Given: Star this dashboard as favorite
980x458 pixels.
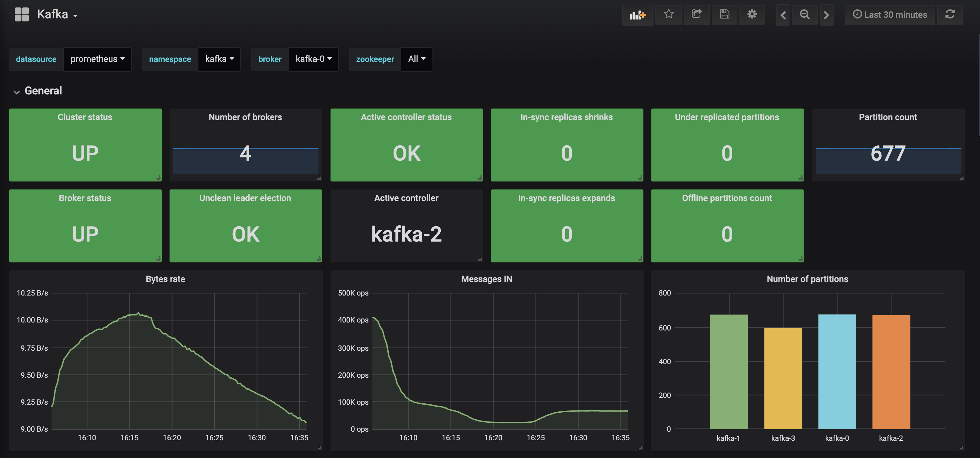Looking at the screenshot, I should click(669, 14).
